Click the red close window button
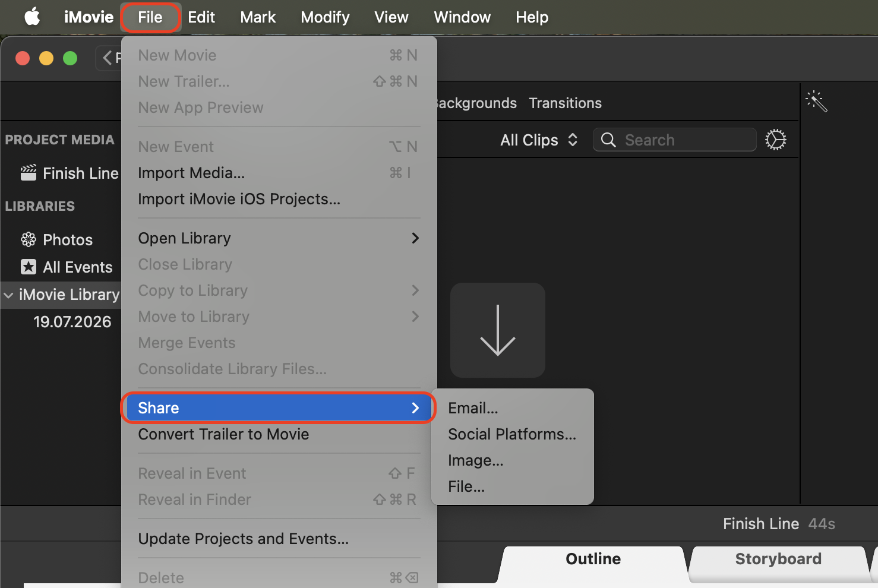878x588 pixels. point(23,58)
